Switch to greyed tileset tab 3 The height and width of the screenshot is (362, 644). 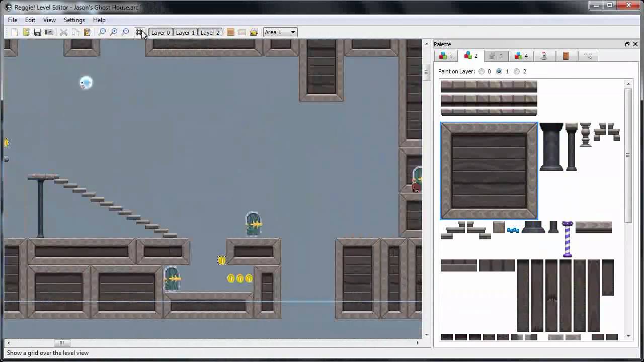pos(496,56)
